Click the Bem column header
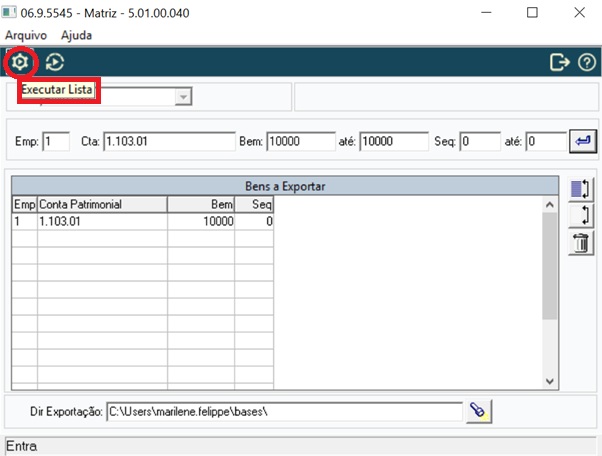Screen dimensions: 602x456 pos(201,204)
